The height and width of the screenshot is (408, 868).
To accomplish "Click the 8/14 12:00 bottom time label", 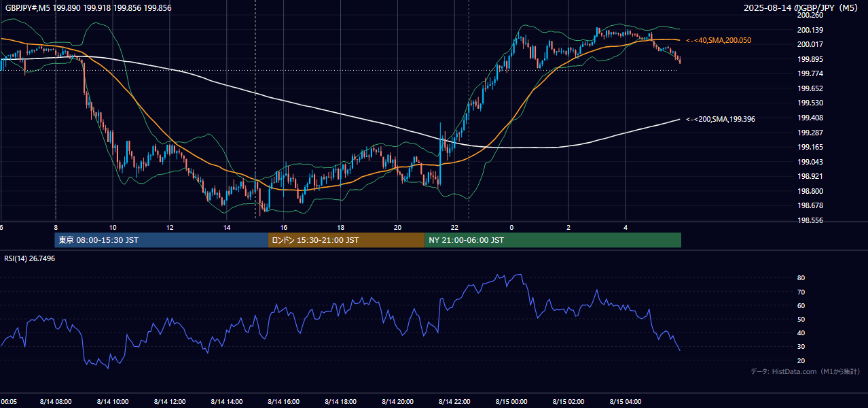I will click(170, 401).
